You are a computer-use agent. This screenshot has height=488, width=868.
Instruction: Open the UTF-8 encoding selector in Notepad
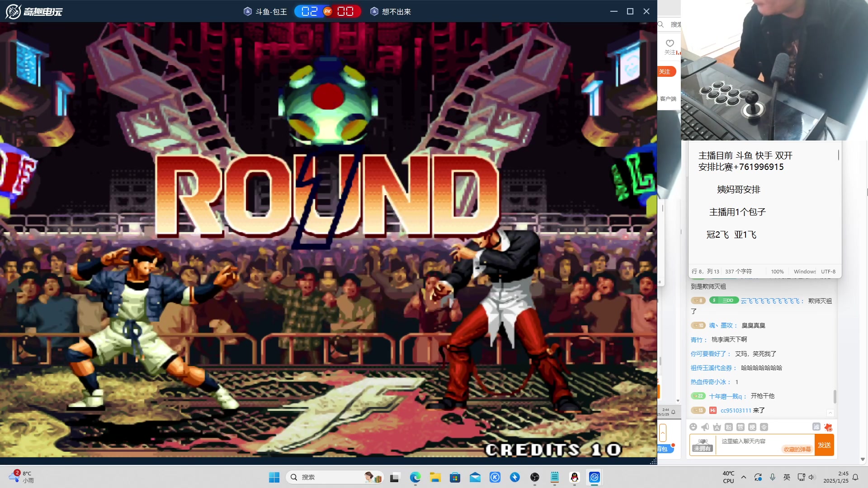point(828,272)
